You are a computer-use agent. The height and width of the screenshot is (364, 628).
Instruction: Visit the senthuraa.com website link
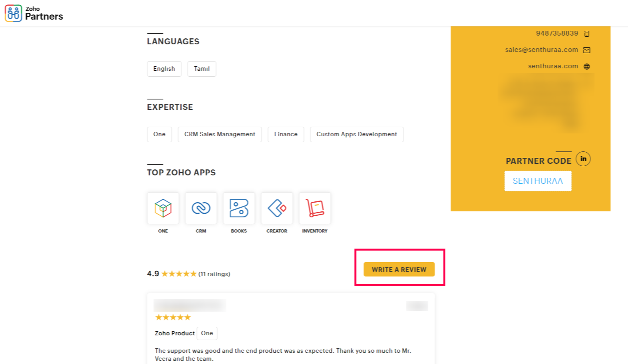coord(553,66)
